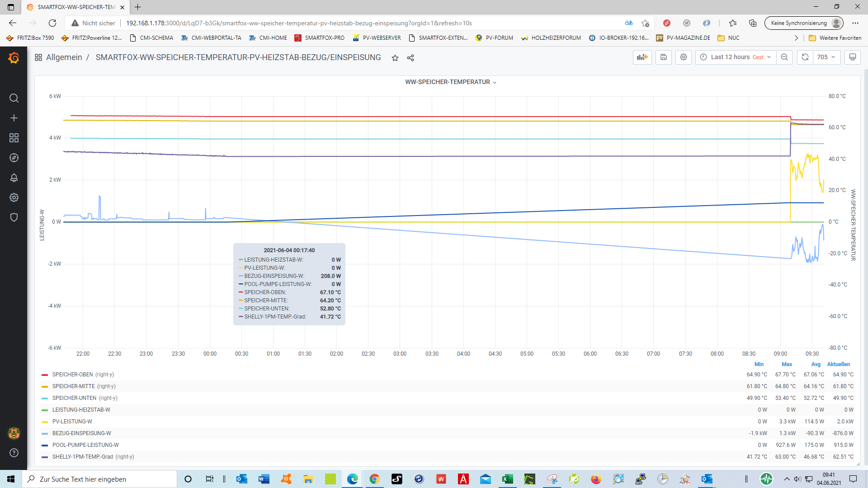Open the user avatar in sidebar
The image size is (868, 488).
point(14,433)
